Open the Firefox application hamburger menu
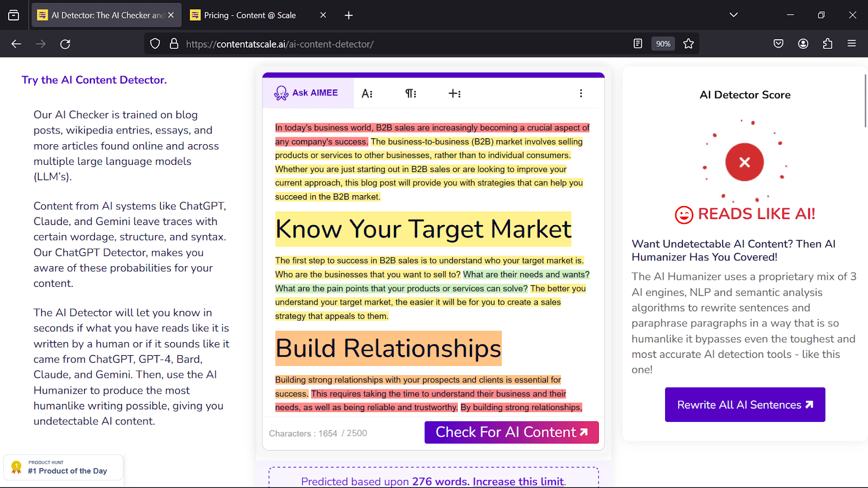 coord(852,44)
